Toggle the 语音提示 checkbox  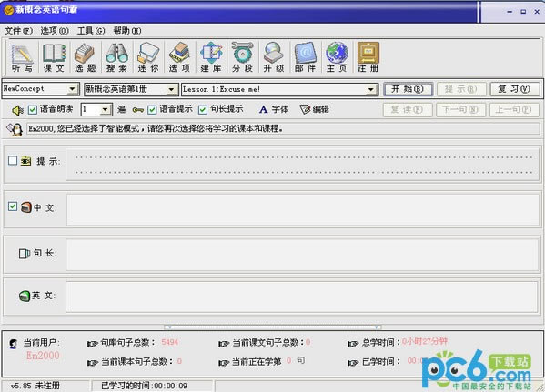[x=152, y=110]
